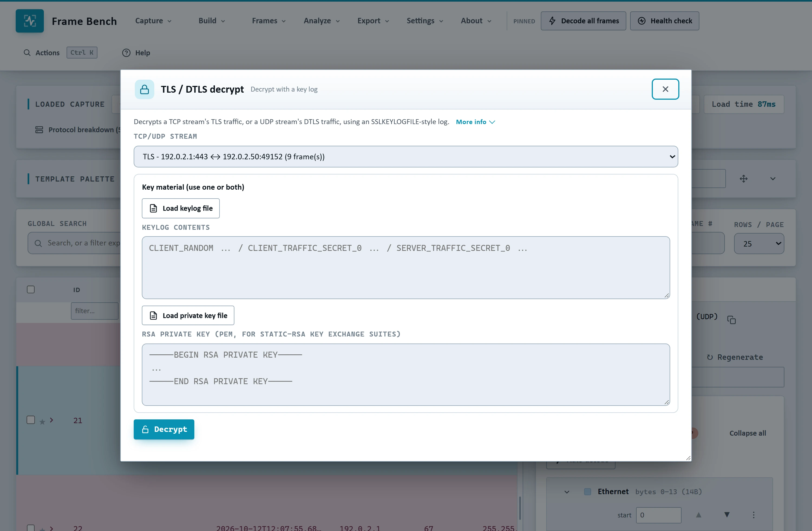Expand the More info link
Screen dimensions: 812x531
click(475, 122)
